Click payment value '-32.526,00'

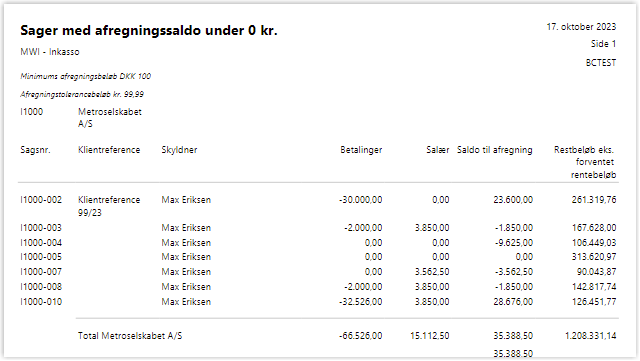click(360, 302)
